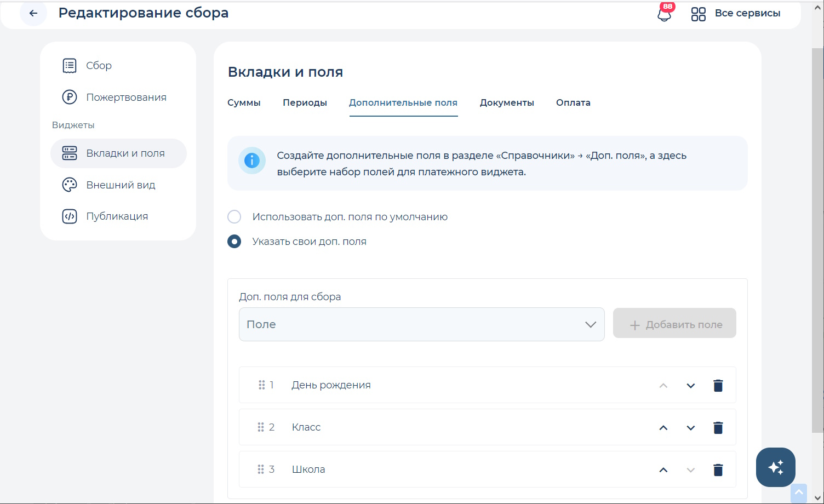
Task: Open Вкладки и поля in sidebar
Action: coord(118,153)
